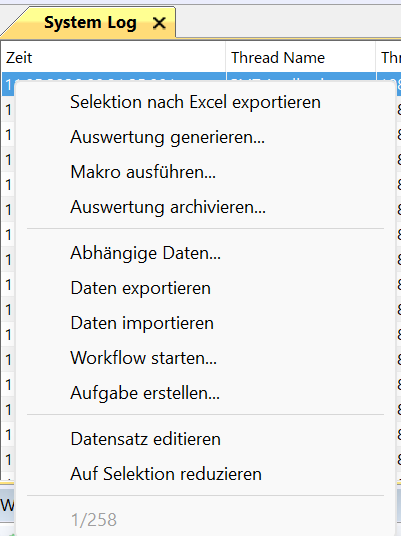The height and width of the screenshot is (536, 401).
Task: Choose Daten exportieren menu item
Action: tap(205, 288)
